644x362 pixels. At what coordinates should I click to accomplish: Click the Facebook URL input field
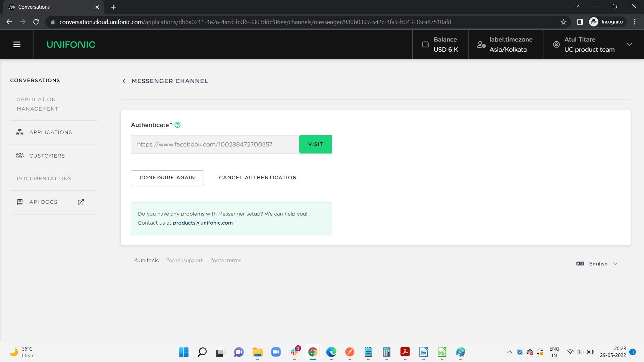(215, 144)
